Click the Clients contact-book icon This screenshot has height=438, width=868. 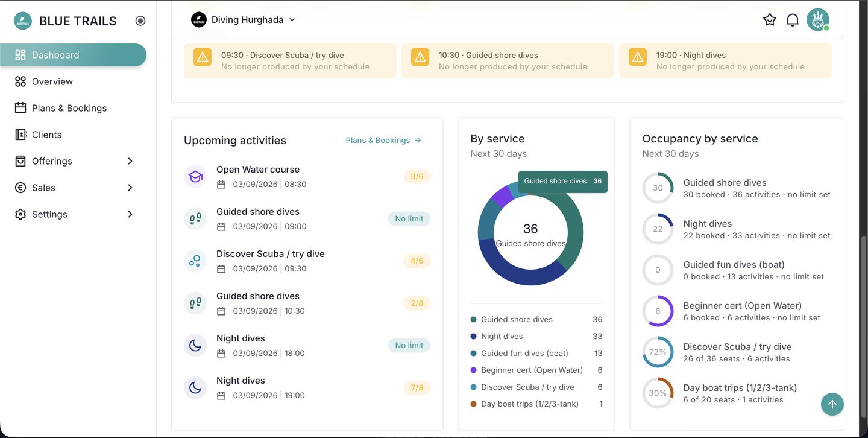(20, 135)
